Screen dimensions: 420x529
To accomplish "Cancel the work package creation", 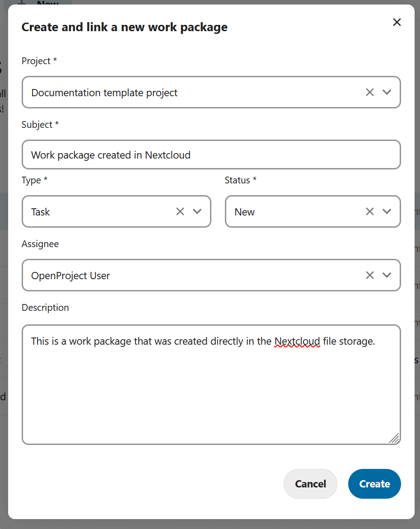I will pyautogui.click(x=310, y=483).
